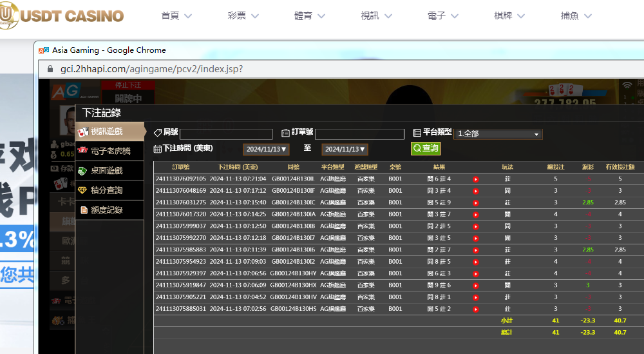Open the 捕魚 fishing menu

click(x=576, y=15)
